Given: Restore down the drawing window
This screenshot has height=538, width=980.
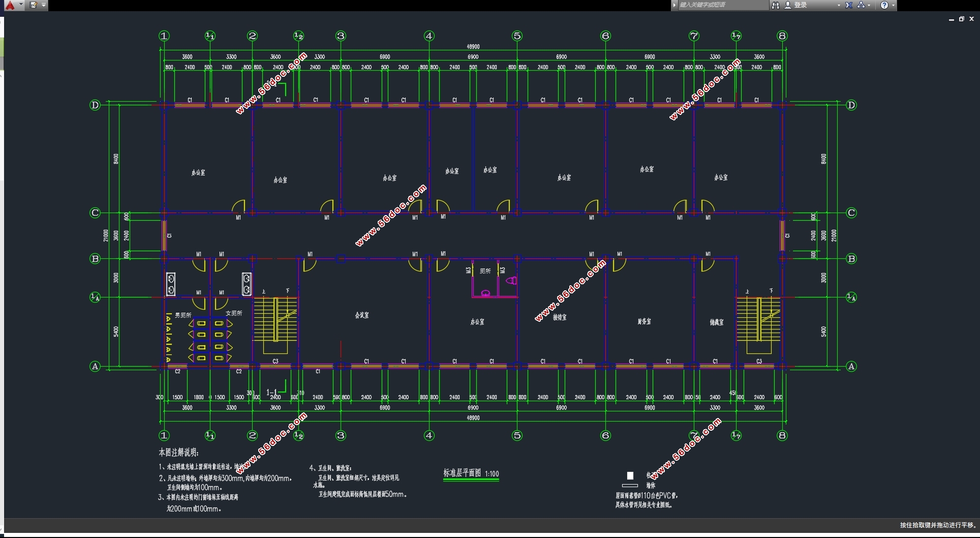Looking at the screenshot, I should click(x=961, y=19).
